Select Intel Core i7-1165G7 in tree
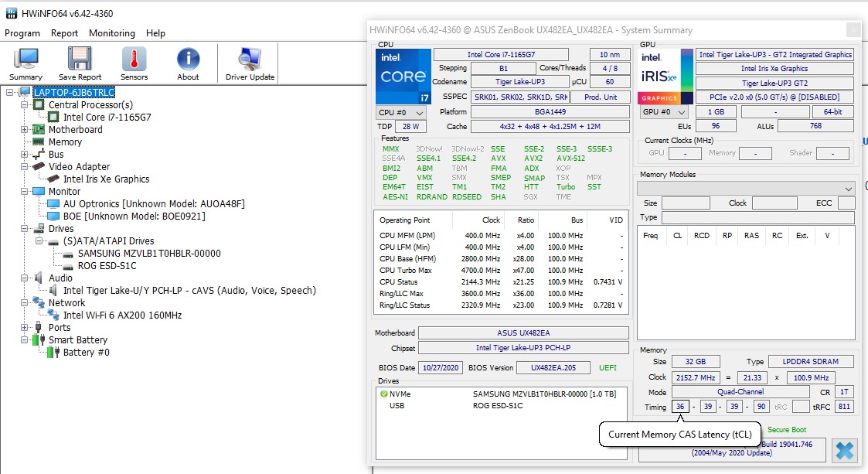 click(x=107, y=118)
